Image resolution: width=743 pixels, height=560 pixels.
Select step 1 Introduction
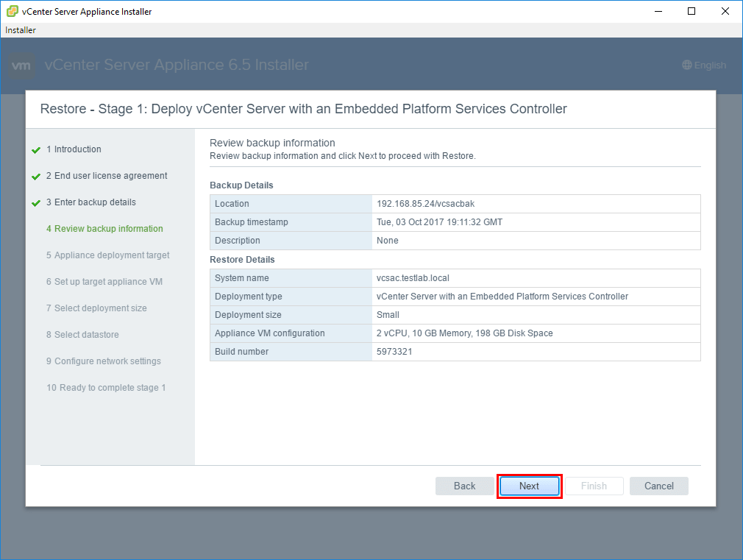pyautogui.click(x=74, y=149)
